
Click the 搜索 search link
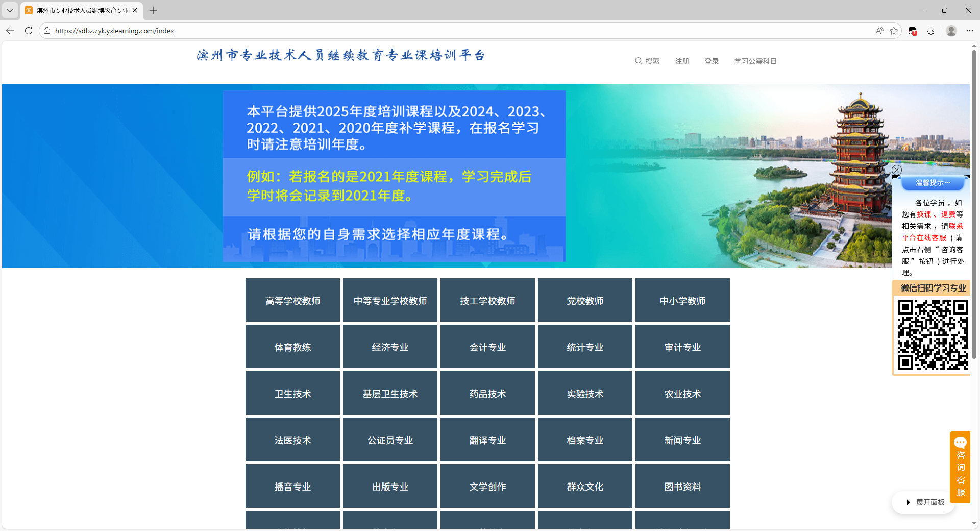point(647,61)
